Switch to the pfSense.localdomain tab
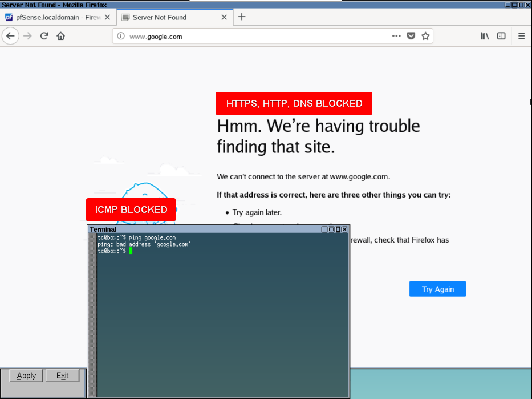Image resolution: width=532 pixels, height=399 pixels. [x=58, y=17]
